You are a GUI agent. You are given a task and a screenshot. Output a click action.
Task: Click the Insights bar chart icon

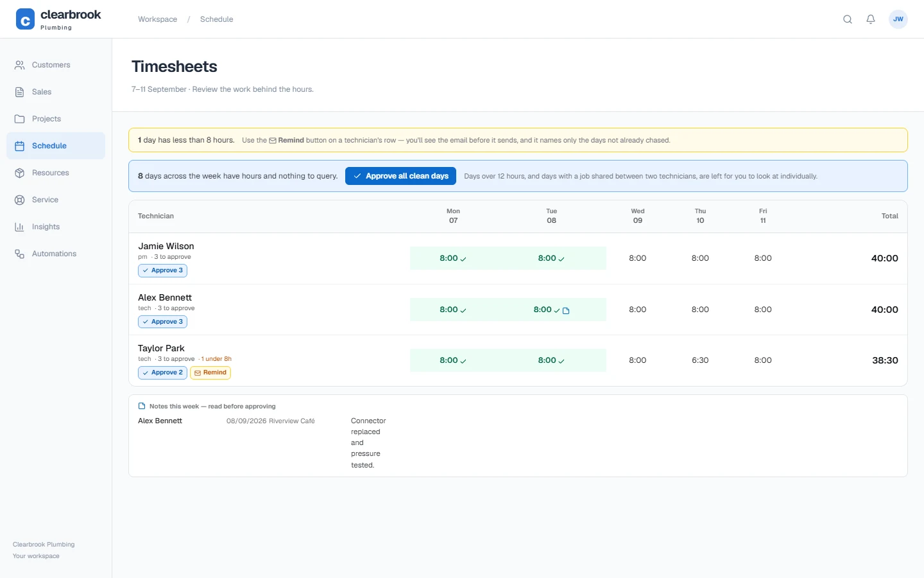(x=20, y=227)
